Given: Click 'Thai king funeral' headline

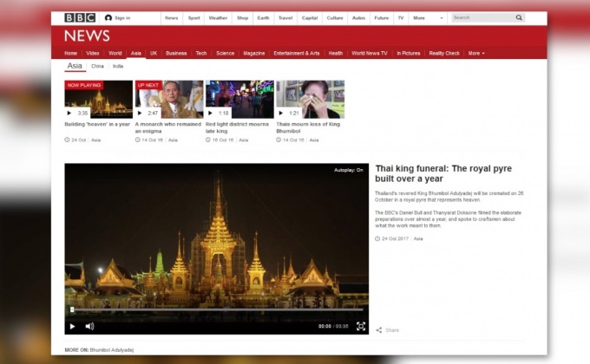Looking at the screenshot, I should tap(443, 173).
